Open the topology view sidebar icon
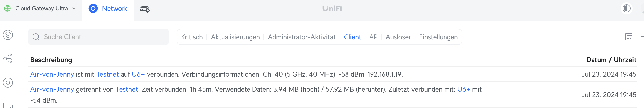 pos(8,59)
